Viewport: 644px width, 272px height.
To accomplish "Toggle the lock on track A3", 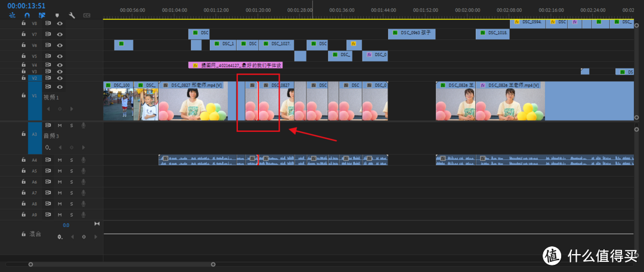I will 23,134.
